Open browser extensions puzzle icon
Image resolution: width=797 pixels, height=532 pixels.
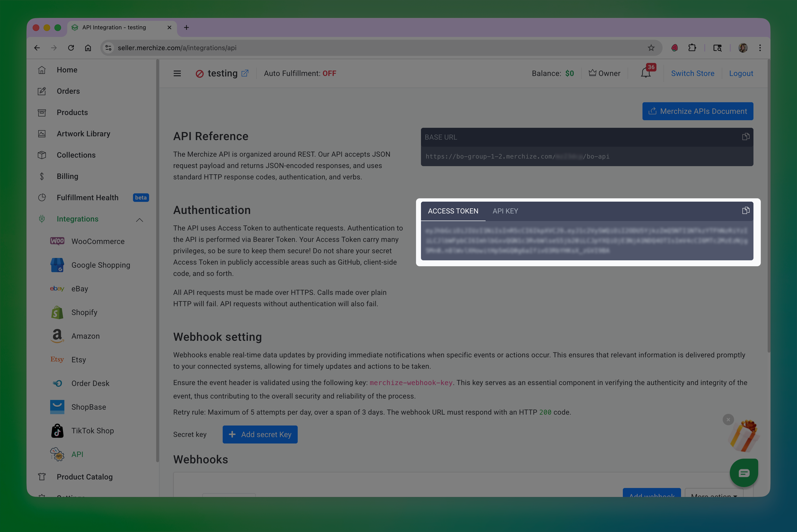(692, 48)
